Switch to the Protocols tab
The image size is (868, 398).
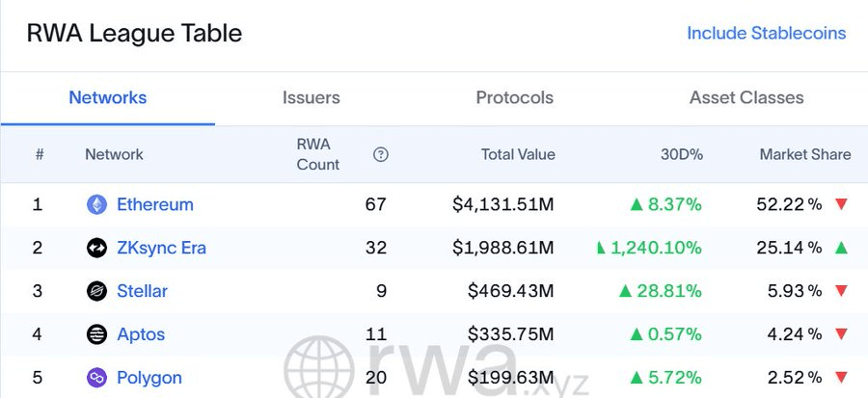point(515,98)
